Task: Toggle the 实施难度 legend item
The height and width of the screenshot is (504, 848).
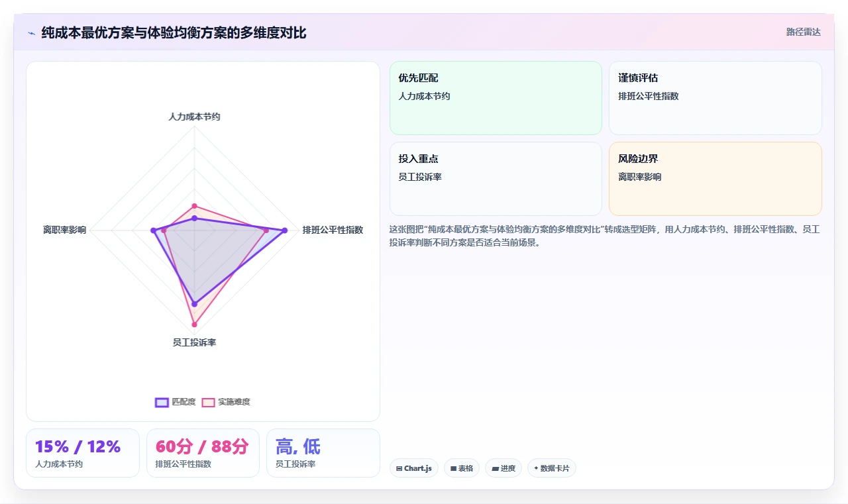Action: 226,402
